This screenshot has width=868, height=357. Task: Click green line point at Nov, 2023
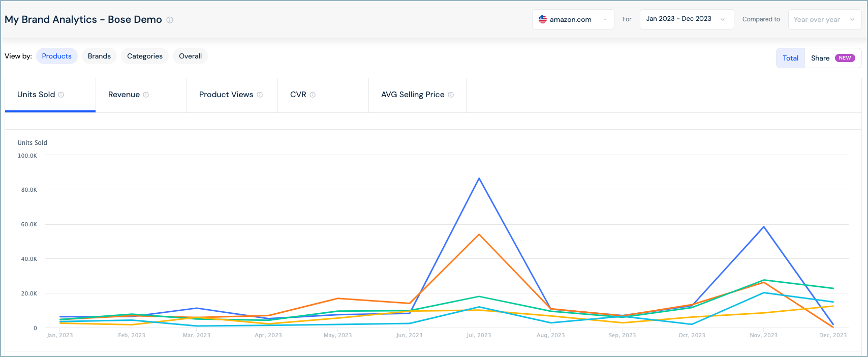point(763,280)
